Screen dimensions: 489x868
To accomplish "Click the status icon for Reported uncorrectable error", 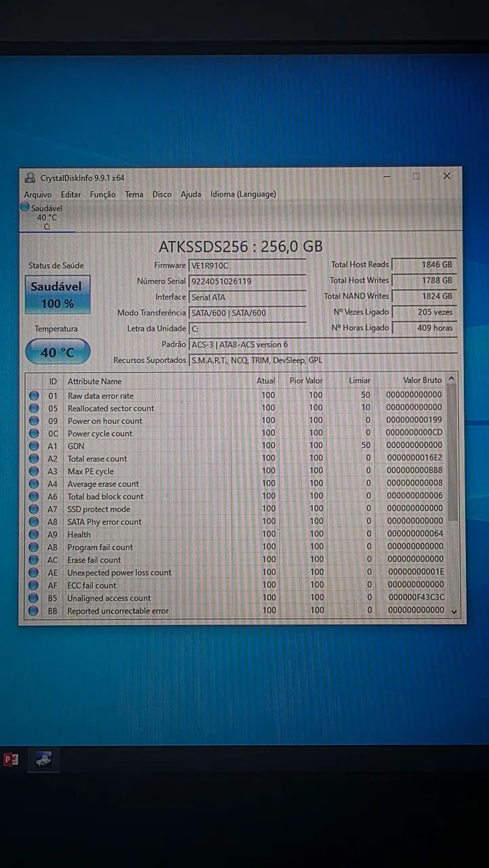I will pyautogui.click(x=34, y=611).
